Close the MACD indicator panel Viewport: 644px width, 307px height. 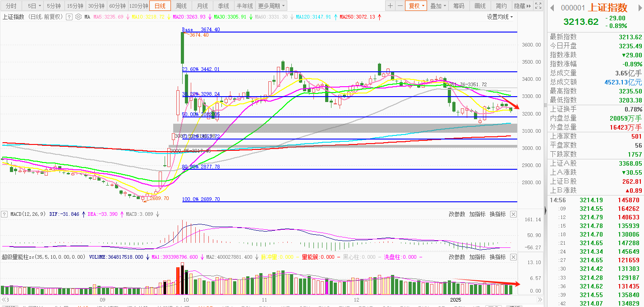tap(513, 214)
